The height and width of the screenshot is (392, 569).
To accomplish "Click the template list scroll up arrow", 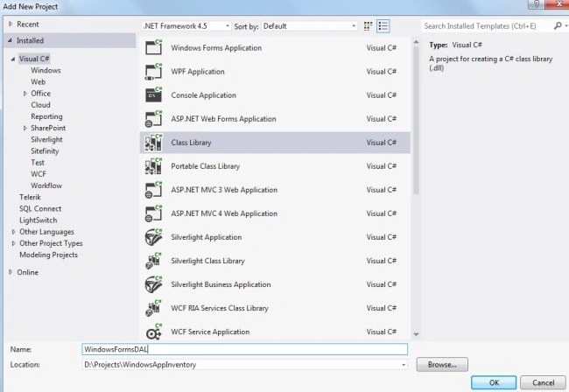I will [x=416, y=42].
